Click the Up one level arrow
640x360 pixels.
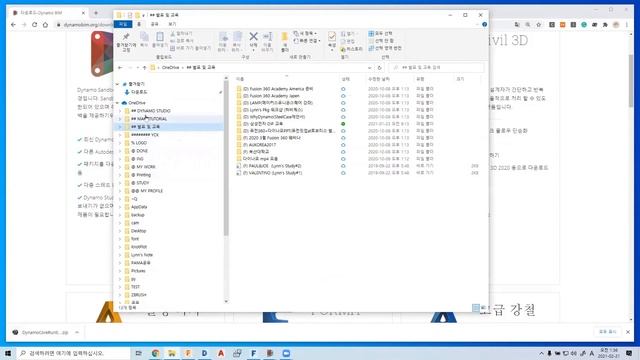[144, 67]
